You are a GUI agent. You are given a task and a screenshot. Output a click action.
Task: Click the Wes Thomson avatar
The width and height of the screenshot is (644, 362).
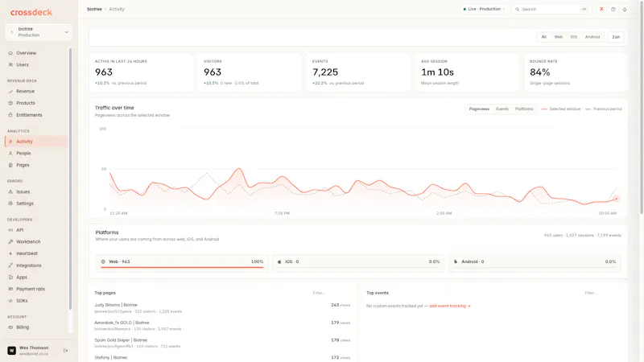11,351
